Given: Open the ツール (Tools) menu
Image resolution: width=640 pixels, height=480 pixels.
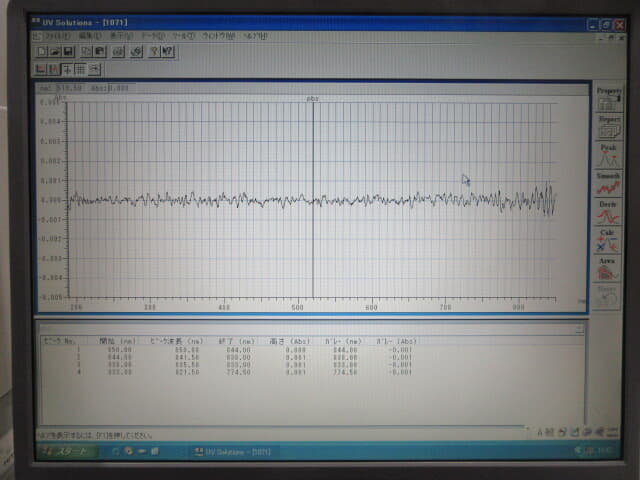Looking at the screenshot, I should coord(183,36).
